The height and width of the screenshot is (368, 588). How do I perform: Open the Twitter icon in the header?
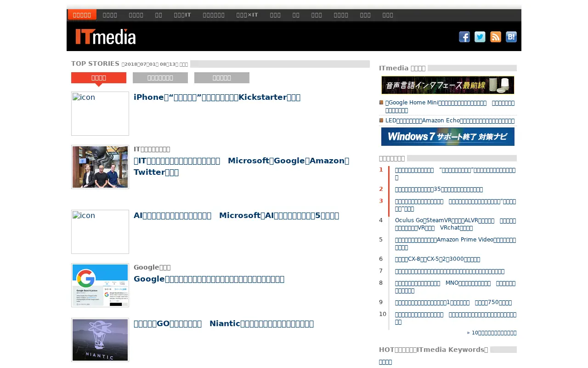(480, 37)
